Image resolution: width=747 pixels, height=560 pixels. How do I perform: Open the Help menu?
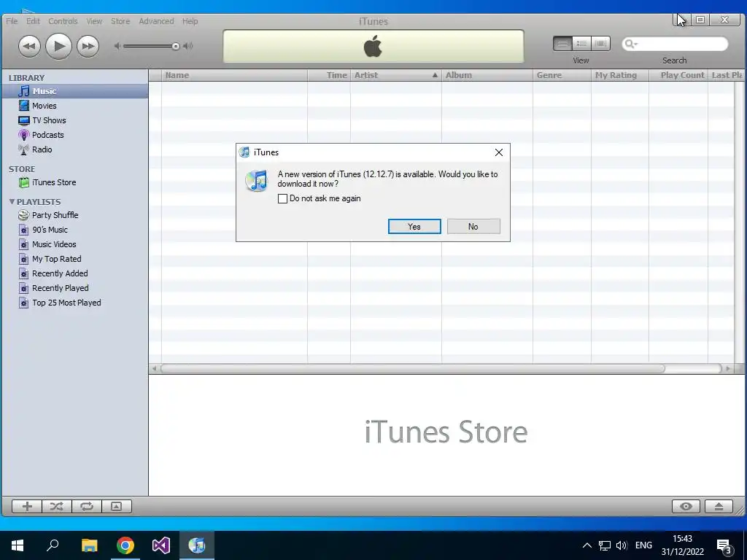pos(190,21)
